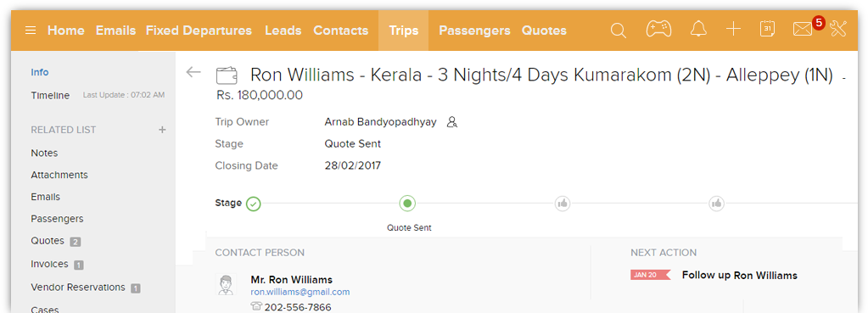The image size is (868, 313).
Task: Open the notifications bell icon
Action: (698, 30)
